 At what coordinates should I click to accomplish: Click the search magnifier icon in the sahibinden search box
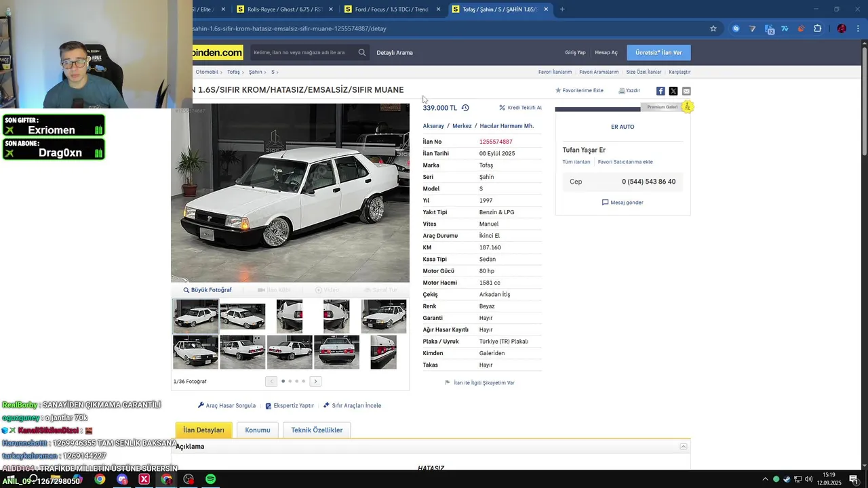click(362, 52)
